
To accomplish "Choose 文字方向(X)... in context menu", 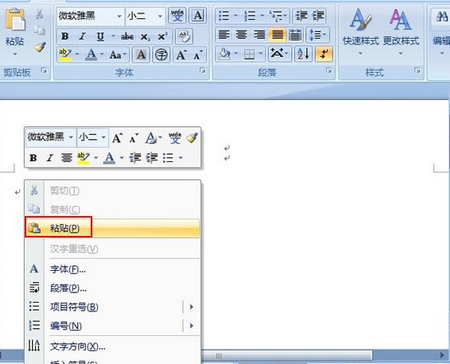I will tap(113, 346).
